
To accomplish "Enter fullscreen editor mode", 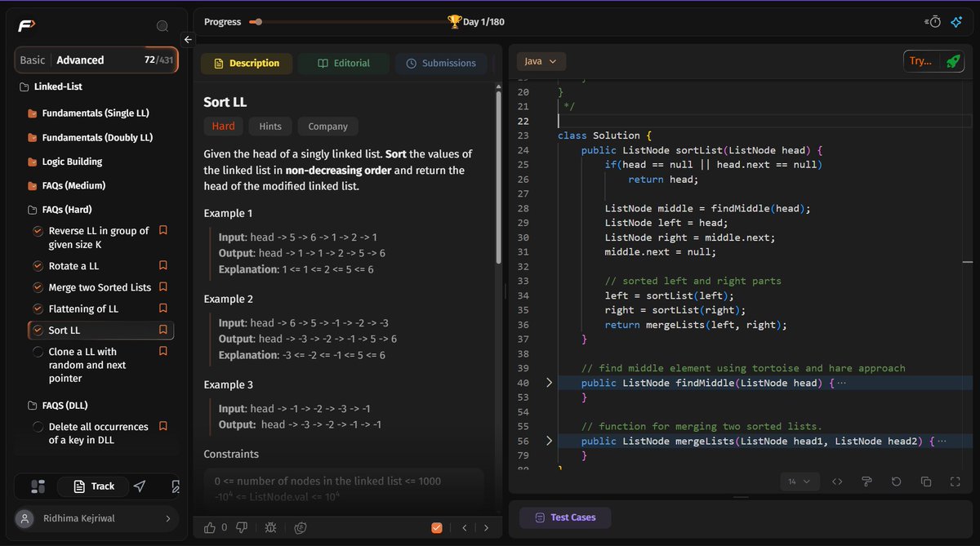I will point(955,482).
